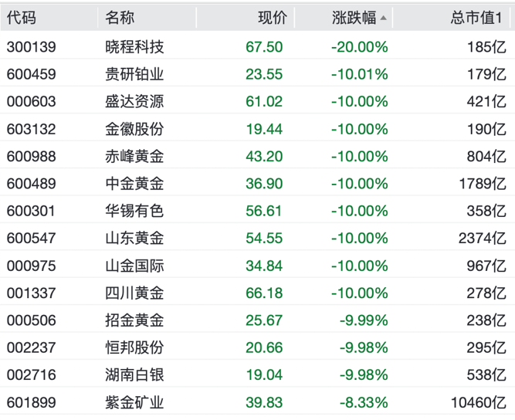Select stock code 300139
This screenshot has width=515, height=420.
pyautogui.click(x=32, y=47)
